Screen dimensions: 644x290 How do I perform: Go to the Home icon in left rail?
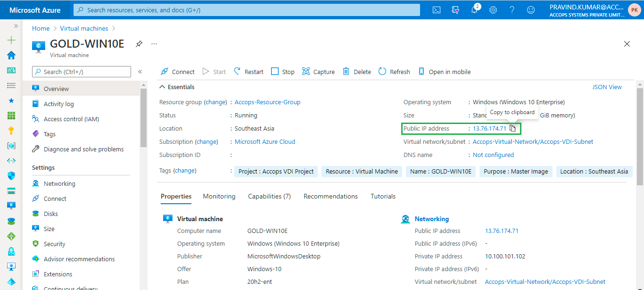[11, 55]
